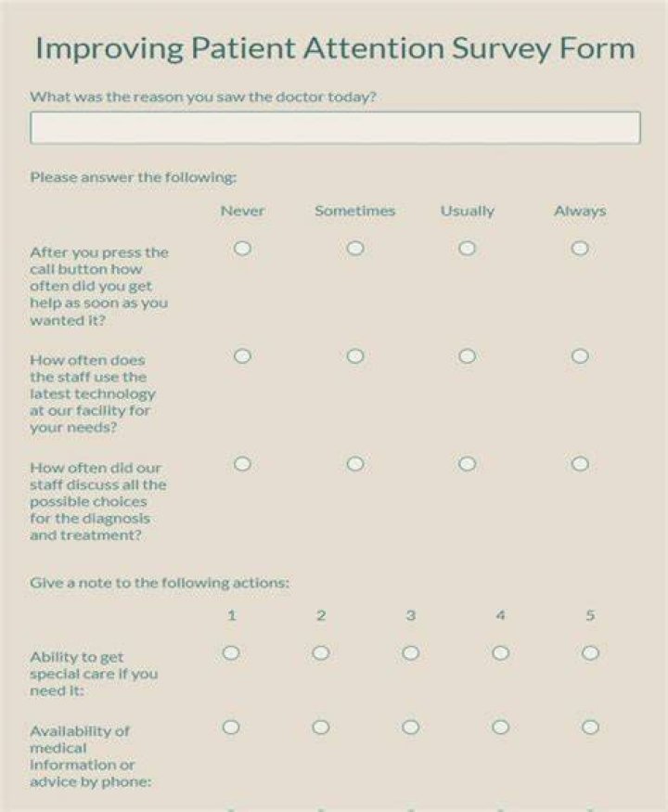Rate special care ability as 5
Image resolution: width=668 pixels, height=812 pixels.
click(590, 653)
